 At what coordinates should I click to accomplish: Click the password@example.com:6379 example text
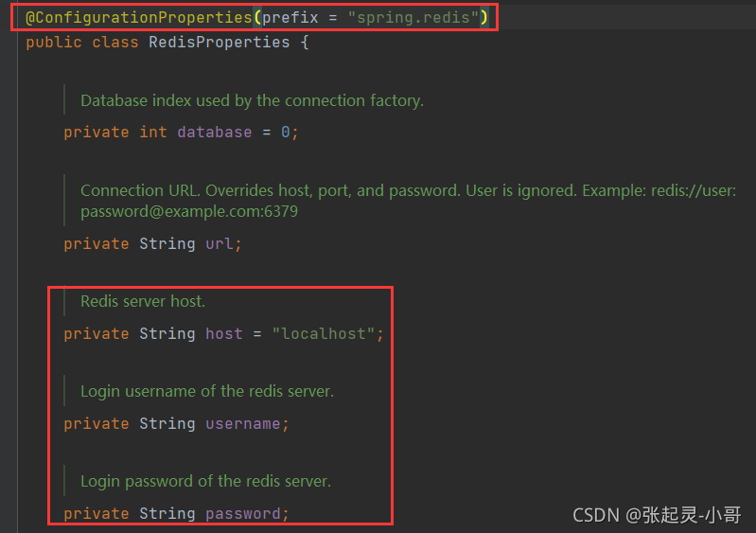(x=189, y=211)
